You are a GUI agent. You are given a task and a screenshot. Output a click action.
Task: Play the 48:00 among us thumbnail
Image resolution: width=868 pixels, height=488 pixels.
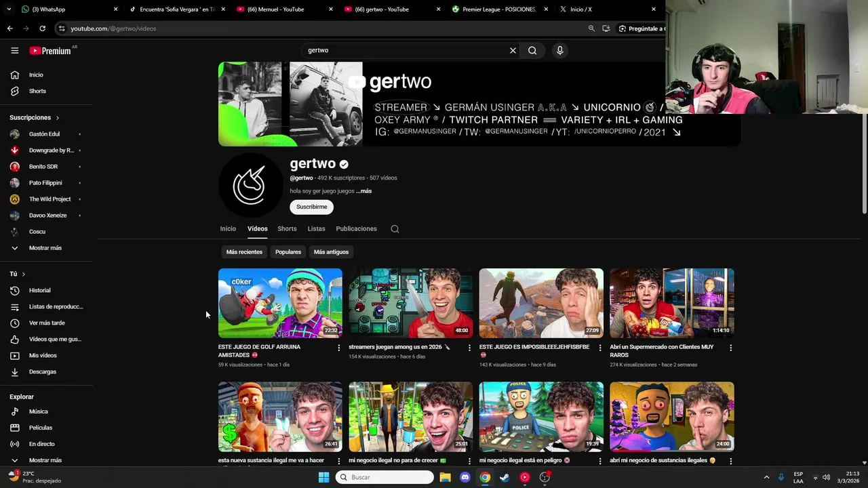410,303
